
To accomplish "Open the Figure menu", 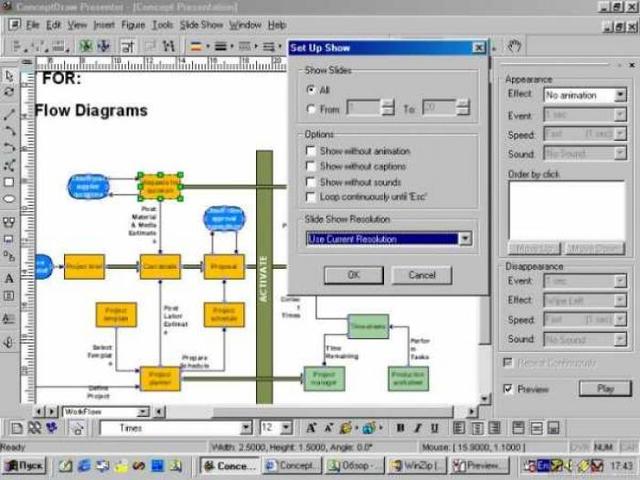I will pos(133,25).
